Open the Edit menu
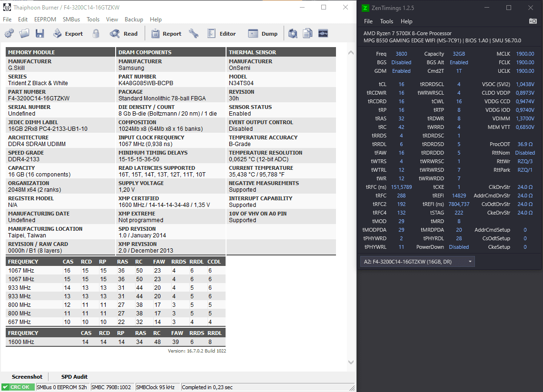The height and width of the screenshot is (392, 543). tap(23, 20)
